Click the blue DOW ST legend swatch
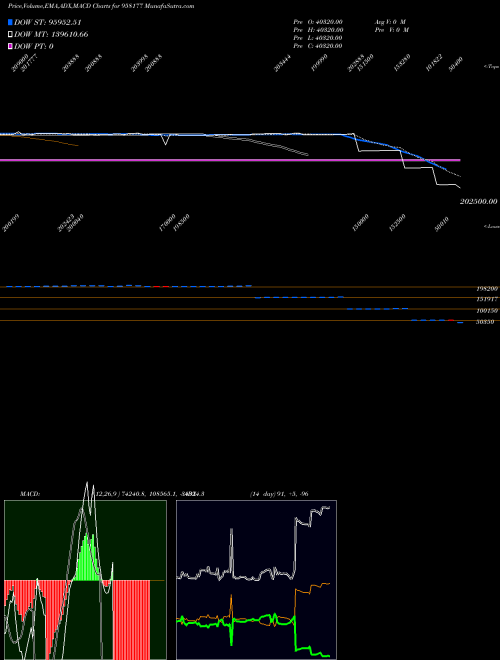 pos(11,22)
